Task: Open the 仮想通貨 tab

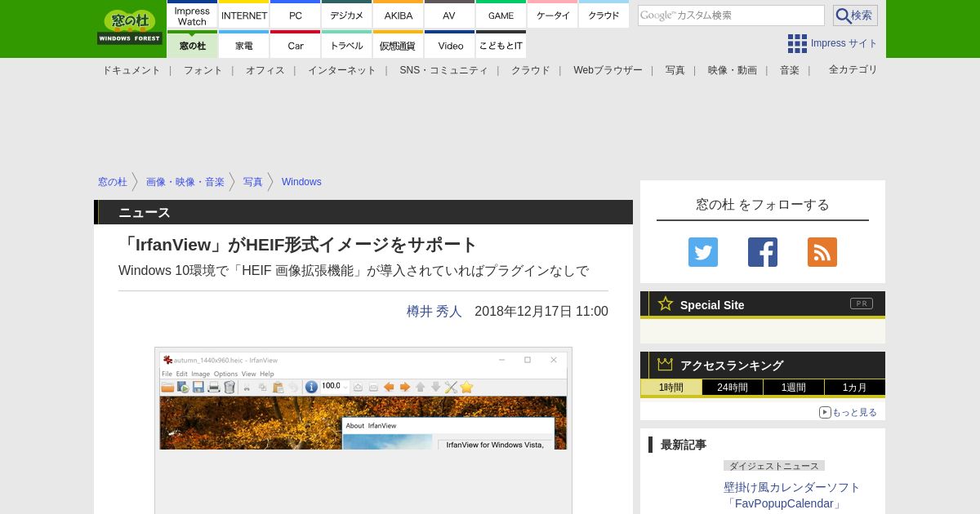Action: pyautogui.click(x=399, y=45)
